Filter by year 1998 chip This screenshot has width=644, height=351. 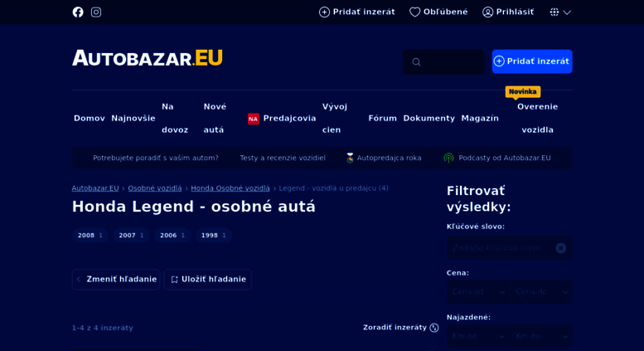pos(213,236)
